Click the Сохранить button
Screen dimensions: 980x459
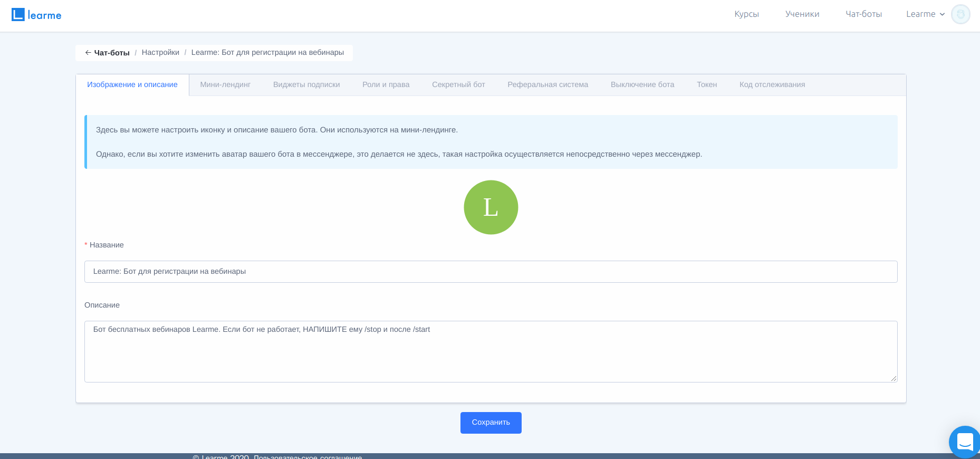(491, 423)
